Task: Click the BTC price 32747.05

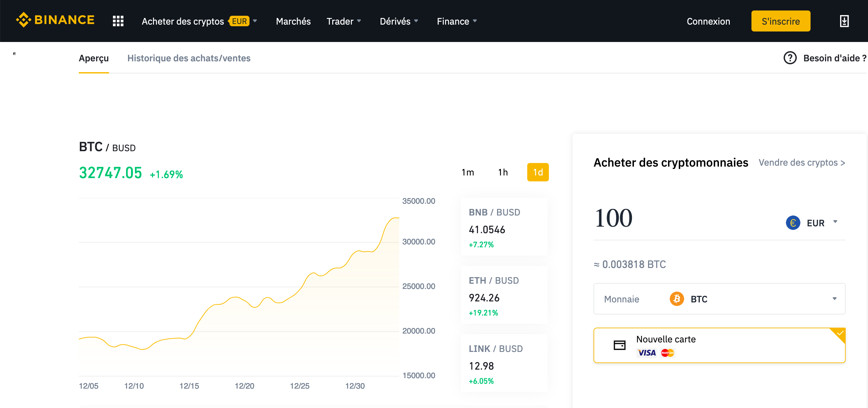Action: 110,173
